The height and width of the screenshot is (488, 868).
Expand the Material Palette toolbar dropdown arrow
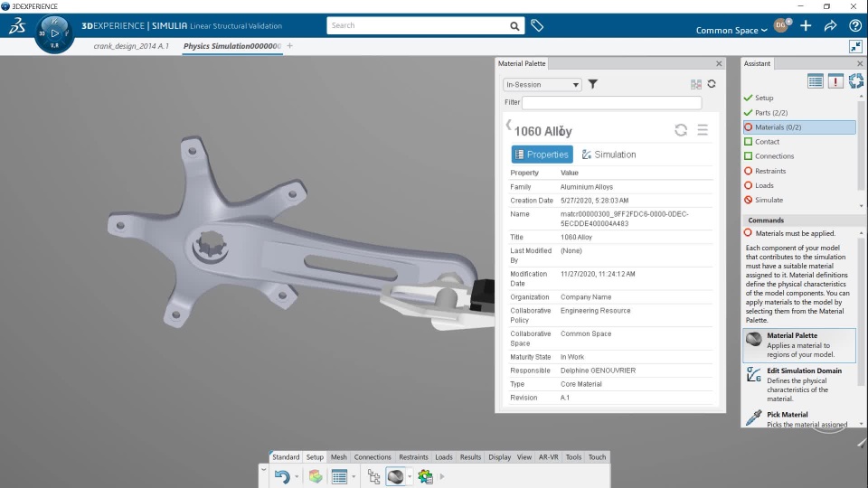point(410,476)
